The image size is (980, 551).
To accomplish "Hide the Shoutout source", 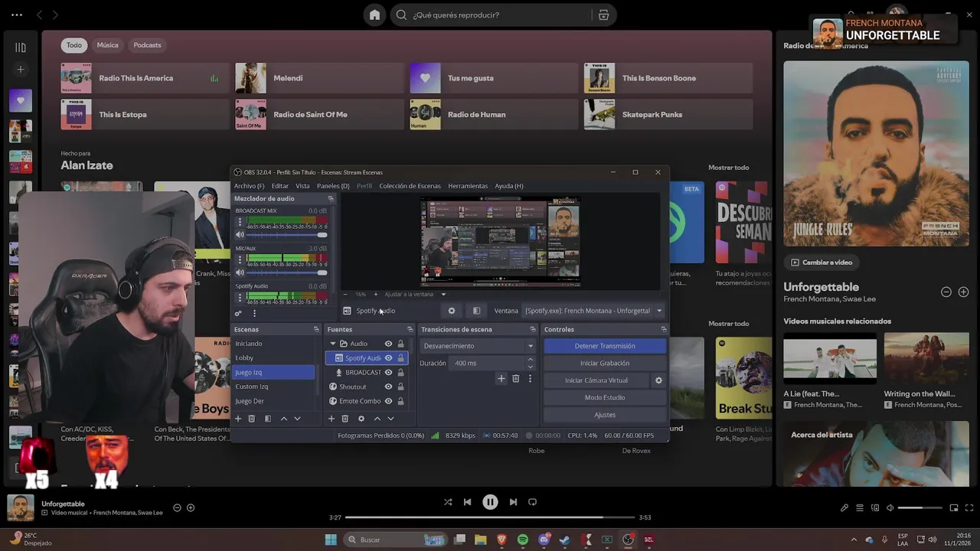I will [x=388, y=386].
